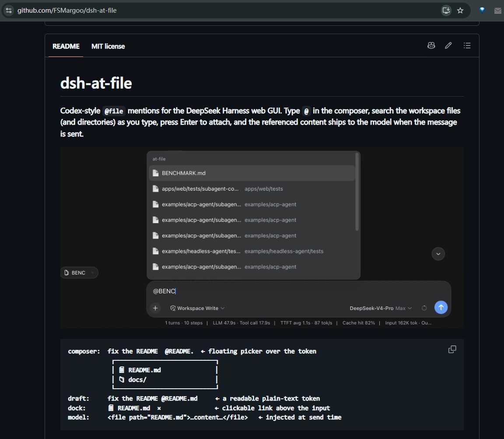Open the blue gem extension icon

point(482,10)
